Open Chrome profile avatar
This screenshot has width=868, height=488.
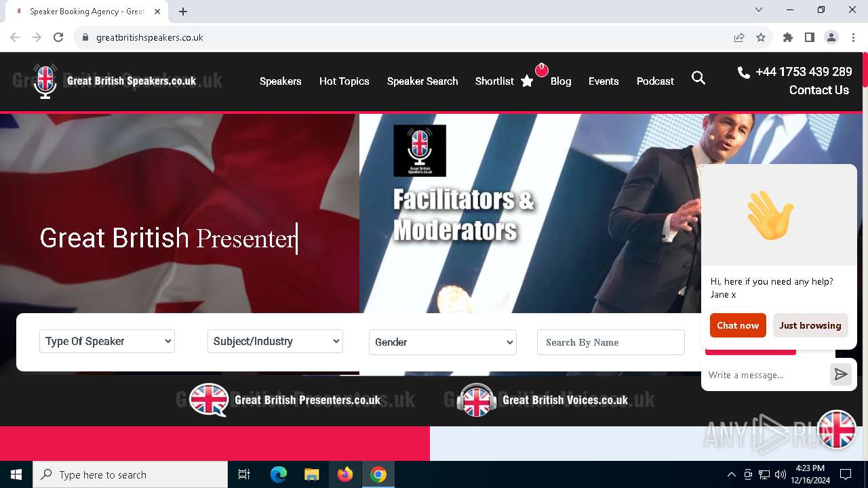tap(831, 37)
